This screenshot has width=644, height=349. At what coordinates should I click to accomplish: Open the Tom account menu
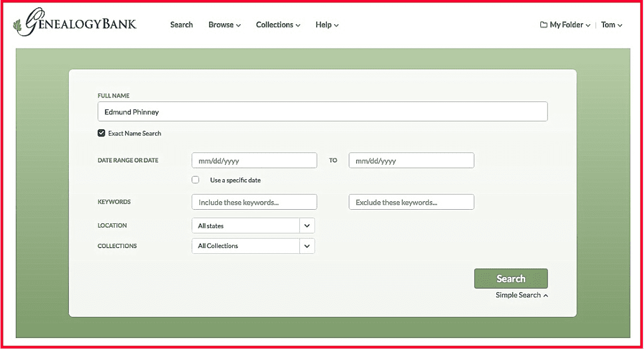[611, 25]
